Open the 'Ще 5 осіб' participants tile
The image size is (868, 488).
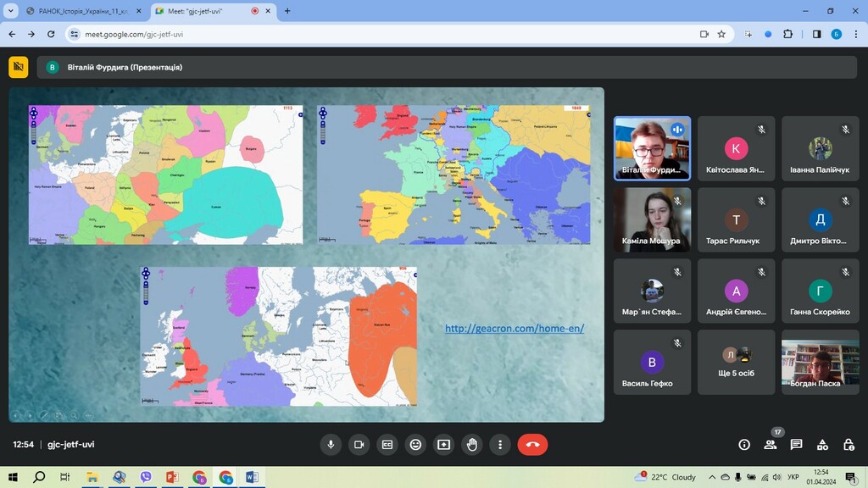click(x=736, y=363)
